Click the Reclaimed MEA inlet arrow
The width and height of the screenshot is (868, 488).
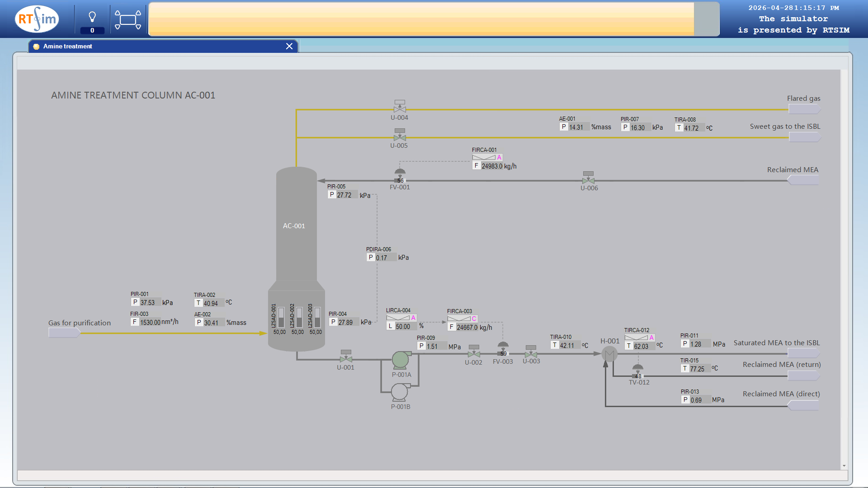click(x=803, y=180)
